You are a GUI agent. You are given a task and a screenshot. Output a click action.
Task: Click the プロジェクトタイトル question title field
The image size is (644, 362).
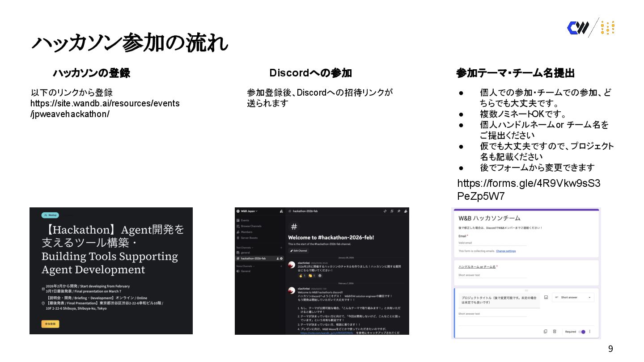coord(499,300)
